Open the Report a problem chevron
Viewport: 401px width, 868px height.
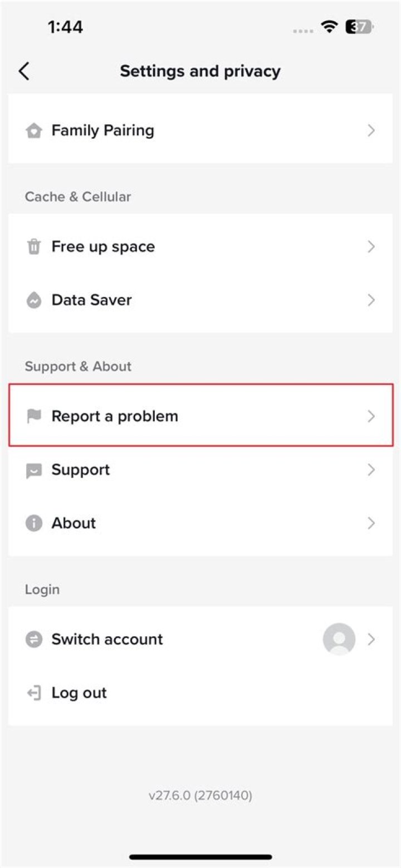[x=372, y=416]
